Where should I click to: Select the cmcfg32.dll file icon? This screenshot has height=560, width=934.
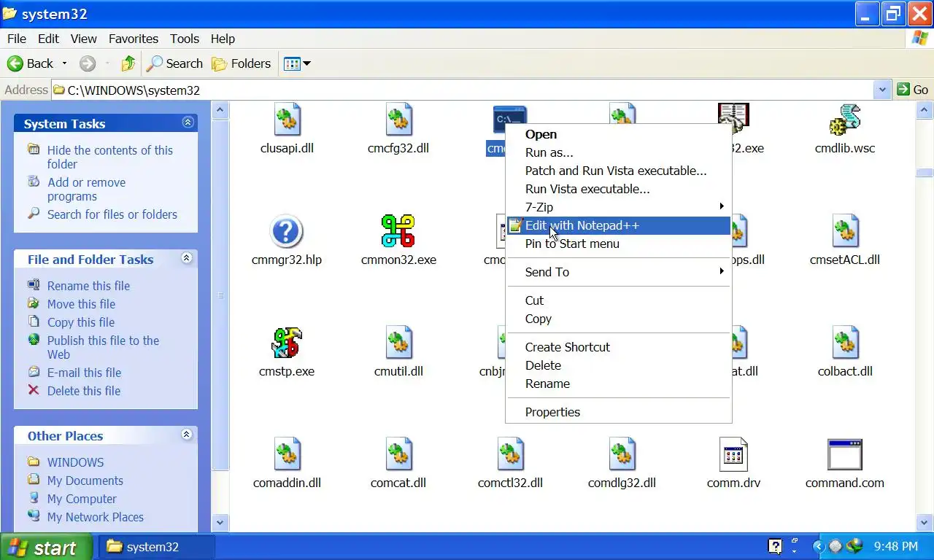[x=398, y=119]
